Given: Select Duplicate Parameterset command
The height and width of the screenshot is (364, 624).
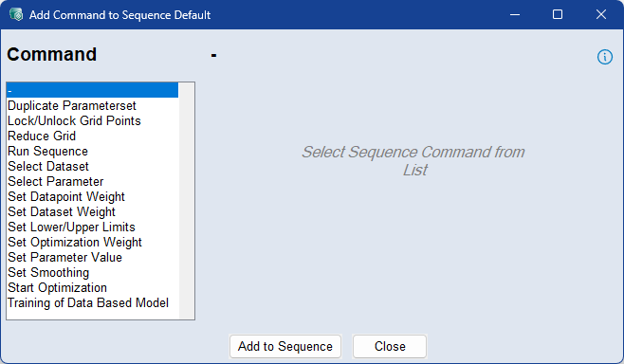Looking at the screenshot, I should tap(92, 106).
